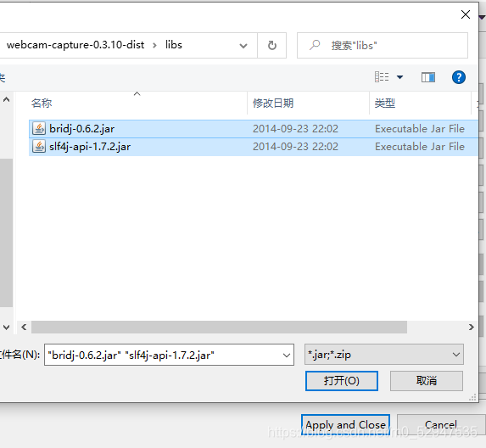
Task: Click jar icon of slf4j-api-1.7.2.jar
Action: point(39,147)
